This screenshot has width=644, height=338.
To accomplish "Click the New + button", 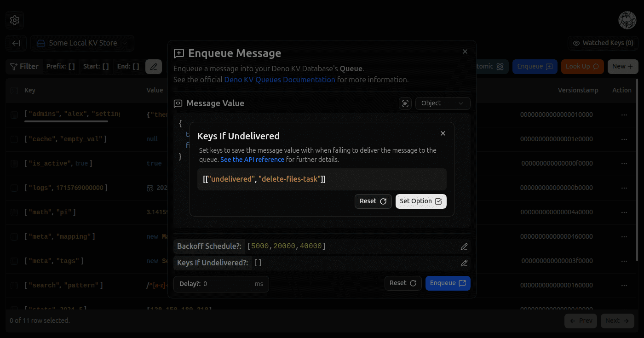I will 623,67.
